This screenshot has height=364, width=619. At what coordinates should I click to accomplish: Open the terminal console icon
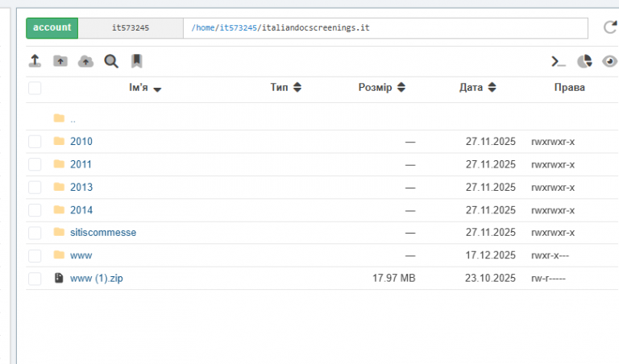pyautogui.click(x=559, y=61)
